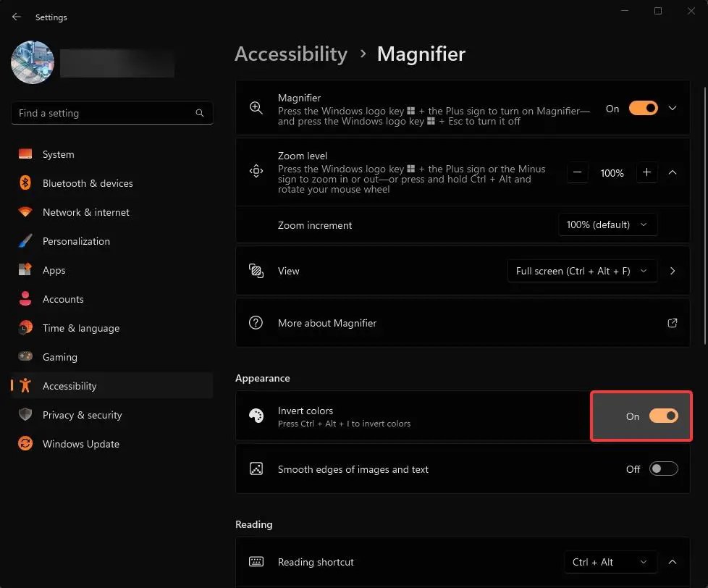
Task: Click the Apps icon in sidebar
Action: 25,269
